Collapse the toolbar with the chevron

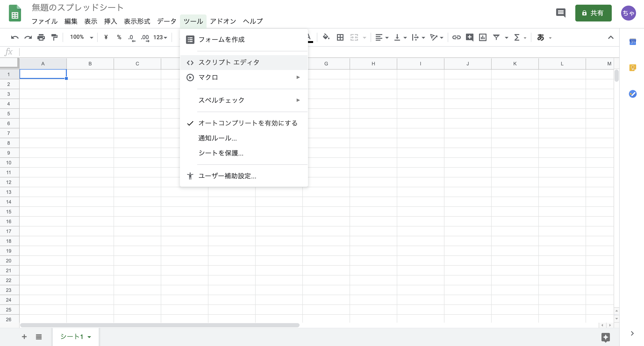(611, 38)
